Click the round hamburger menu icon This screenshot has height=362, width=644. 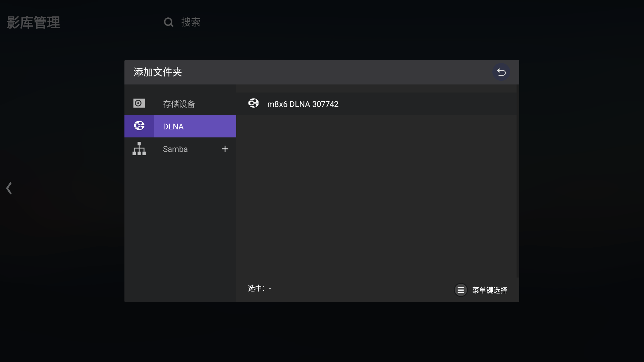coord(461,290)
